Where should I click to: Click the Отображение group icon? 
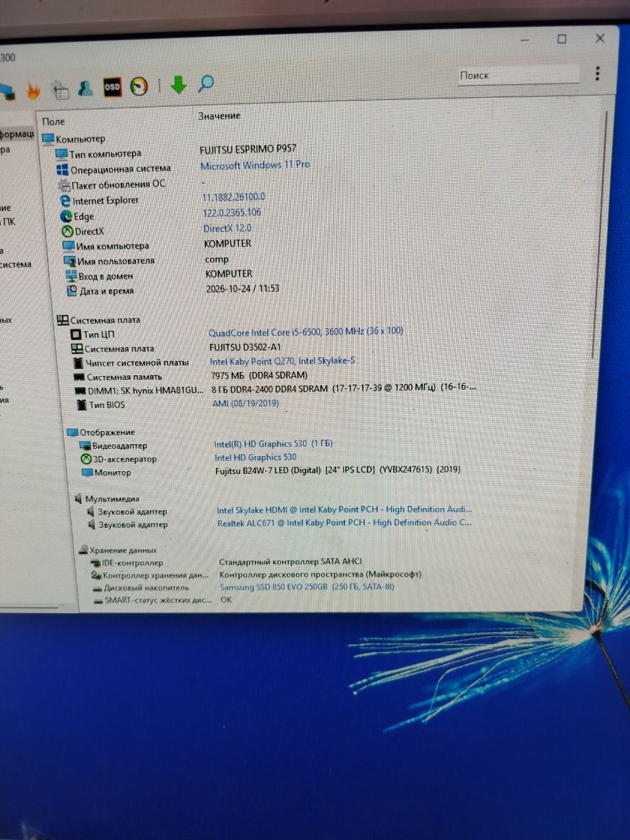72,432
